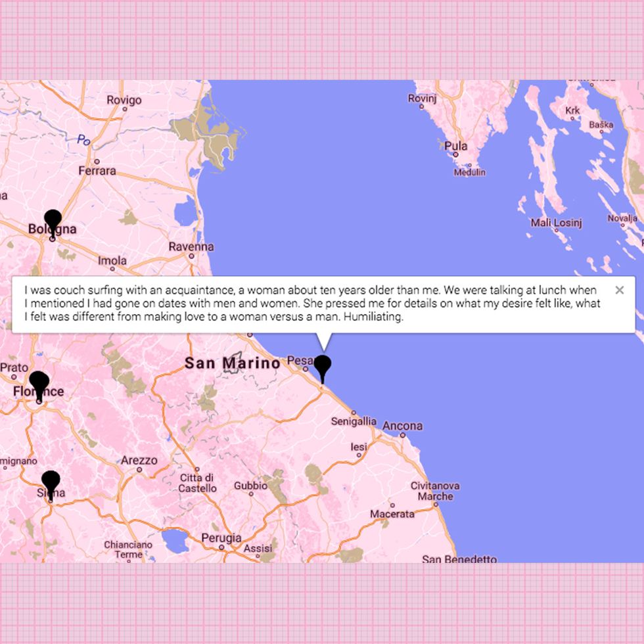Click the Gubbio town label
644x644 pixels.
click(x=250, y=486)
